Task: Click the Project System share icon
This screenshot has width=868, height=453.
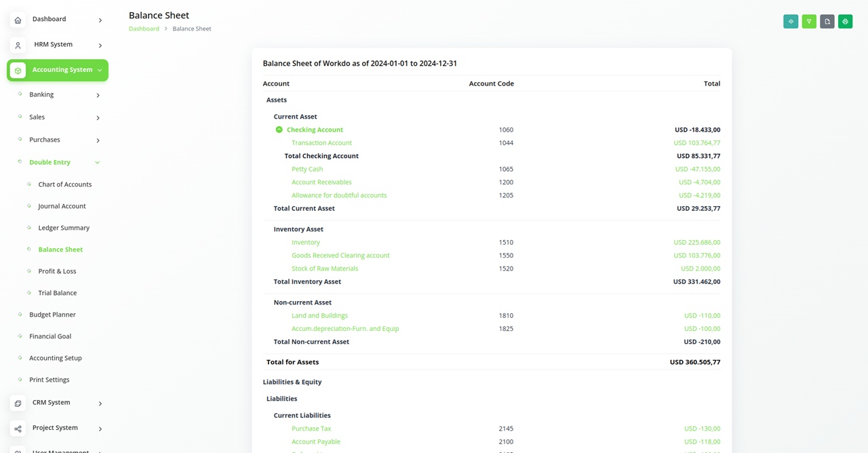Action: click(18, 429)
